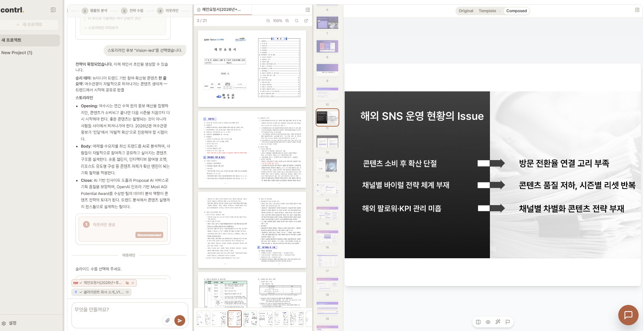Flag the slide with the flag icon
Viewport: 644px width, 331px height.
pos(508,322)
